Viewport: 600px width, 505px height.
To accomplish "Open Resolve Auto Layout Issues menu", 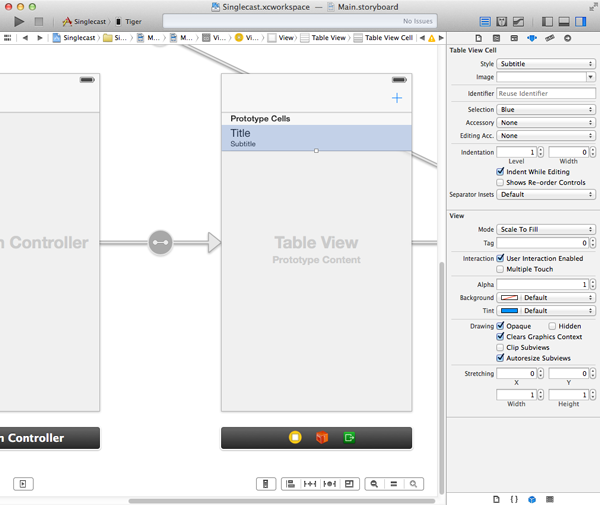I will tap(329, 484).
